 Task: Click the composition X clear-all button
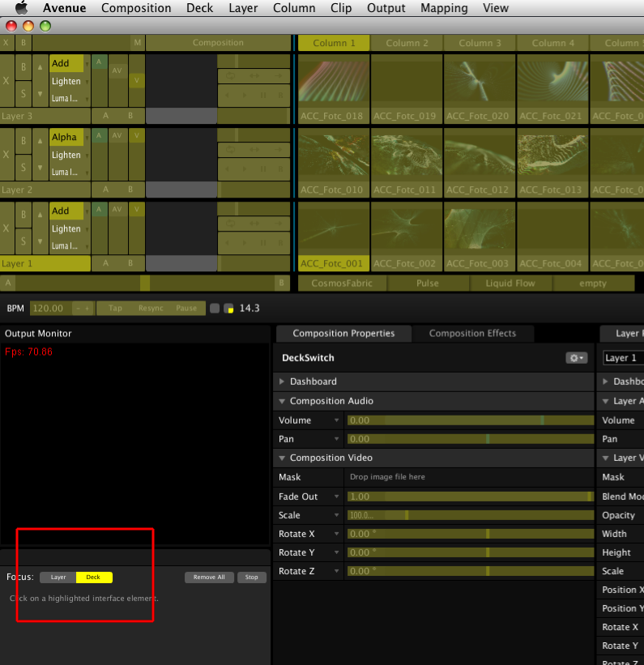pos(6,43)
